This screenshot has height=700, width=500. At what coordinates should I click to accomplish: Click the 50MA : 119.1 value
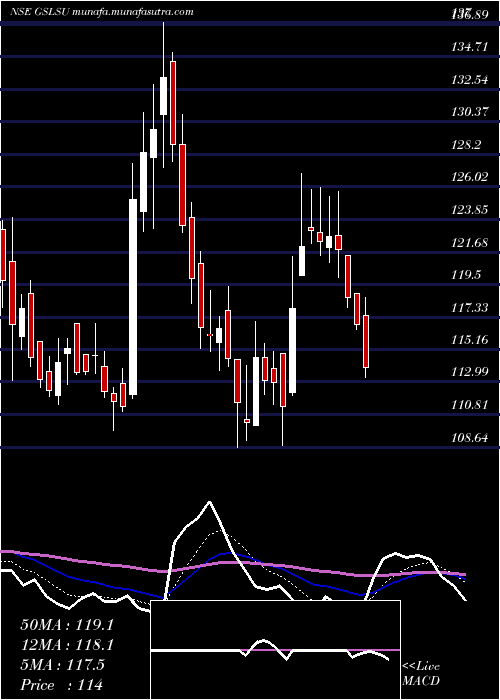click(x=67, y=625)
